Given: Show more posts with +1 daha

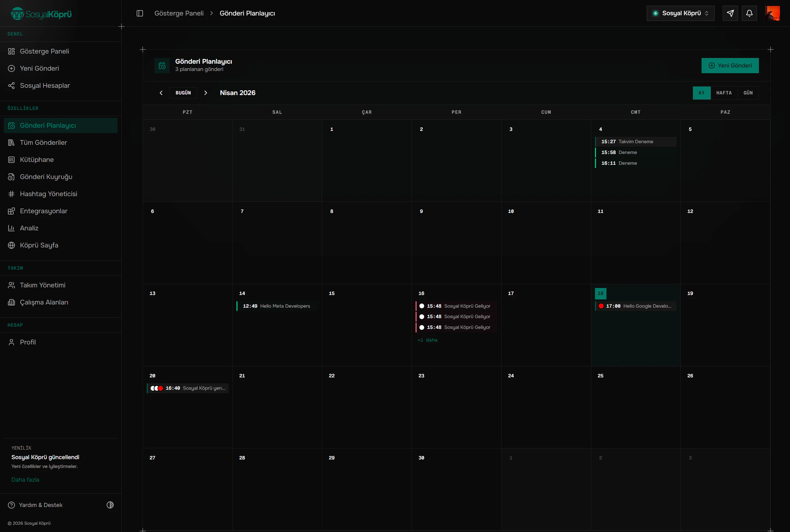Looking at the screenshot, I should (427, 340).
